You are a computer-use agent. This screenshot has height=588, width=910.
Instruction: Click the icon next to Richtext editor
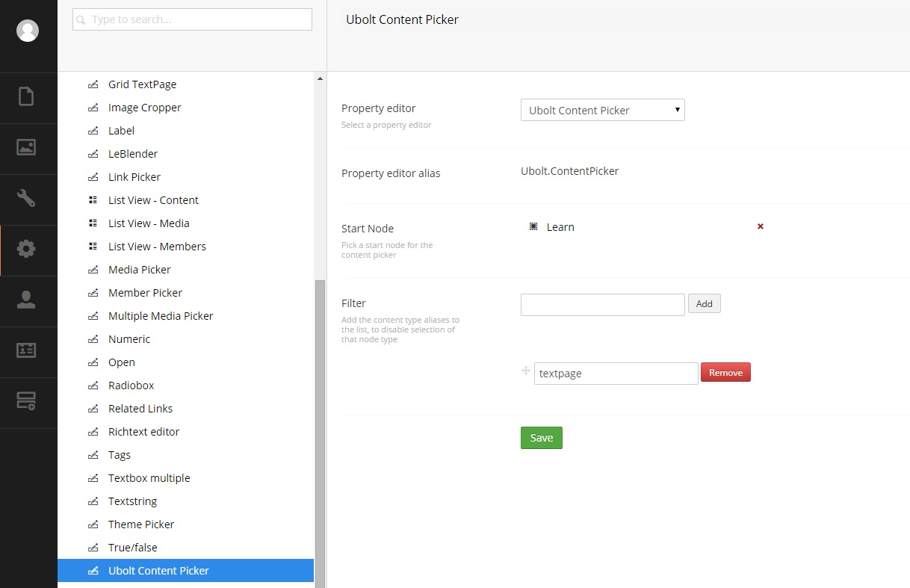(93, 432)
